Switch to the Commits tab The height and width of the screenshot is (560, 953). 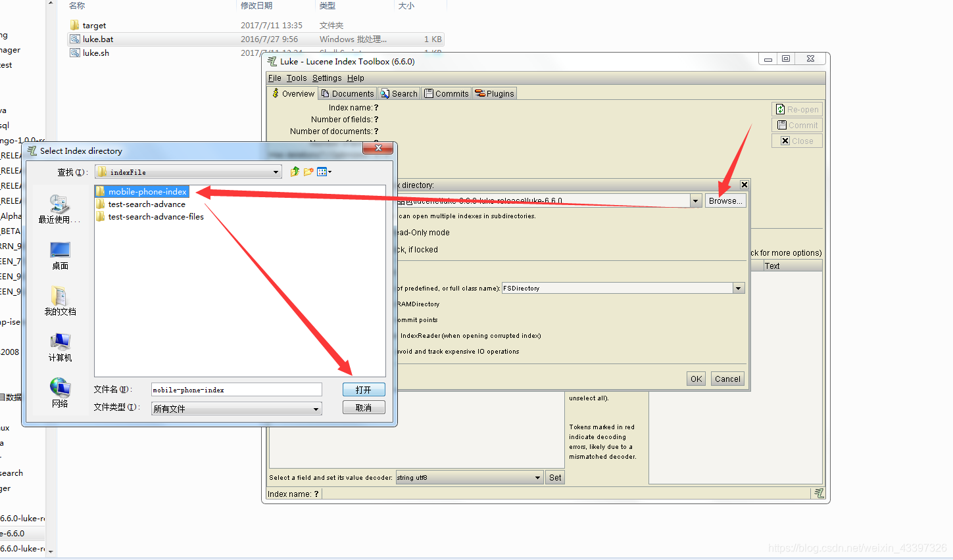pyautogui.click(x=447, y=93)
